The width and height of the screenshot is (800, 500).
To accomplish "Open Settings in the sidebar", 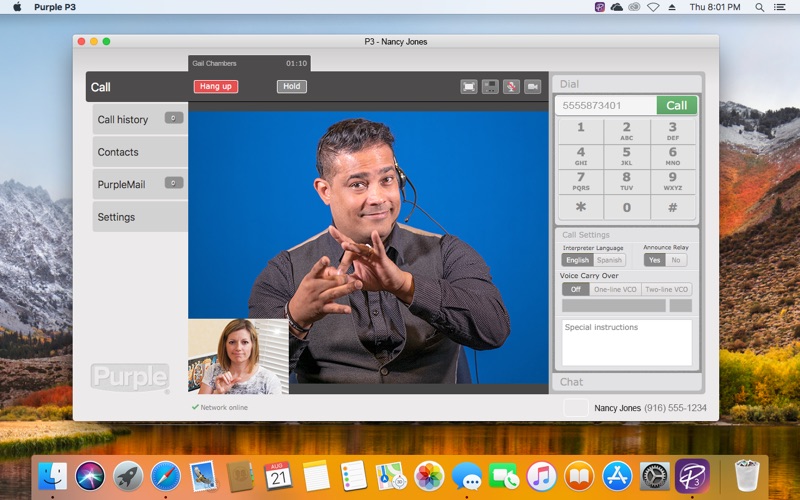I will (140, 217).
